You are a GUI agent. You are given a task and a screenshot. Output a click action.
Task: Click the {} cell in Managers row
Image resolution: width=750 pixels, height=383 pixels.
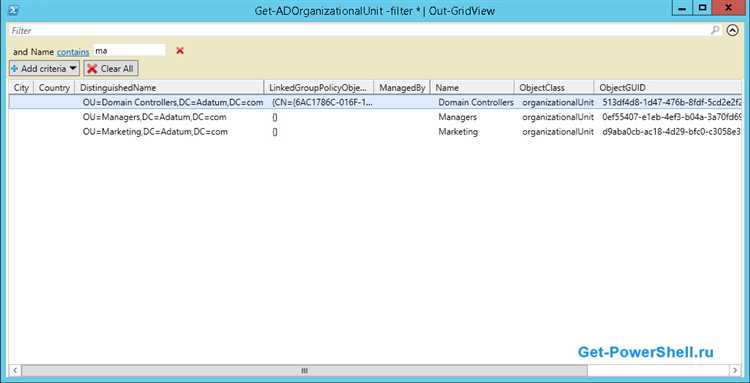click(x=275, y=117)
